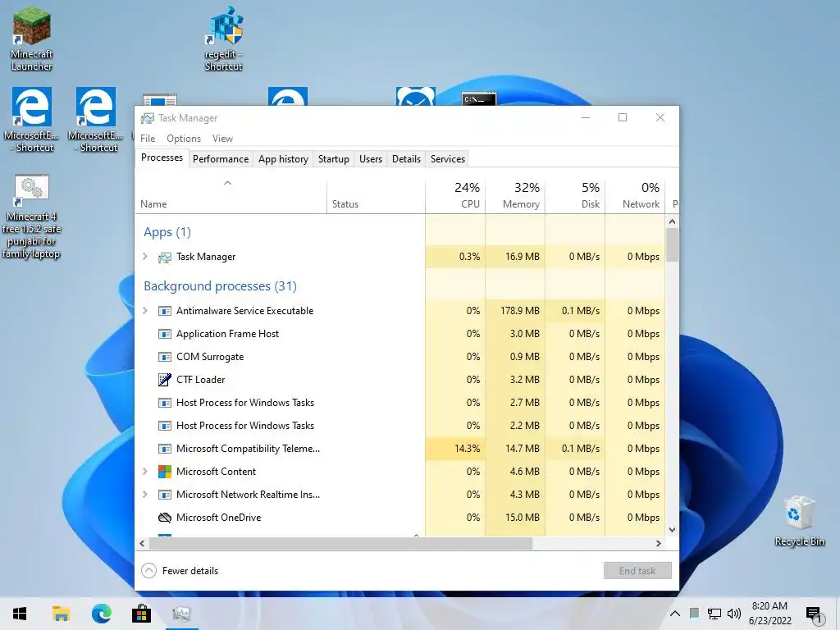Switch to the Details tab
The width and height of the screenshot is (840, 630).
[x=406, y=159]
